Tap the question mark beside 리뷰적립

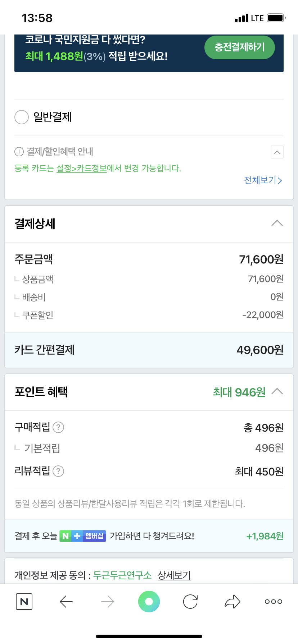58,471
